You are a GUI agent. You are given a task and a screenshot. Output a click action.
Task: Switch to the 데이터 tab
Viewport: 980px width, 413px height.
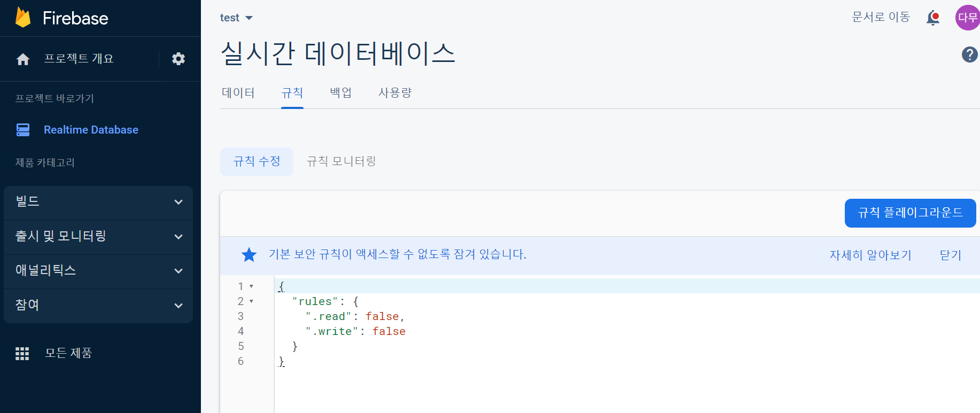238,93
